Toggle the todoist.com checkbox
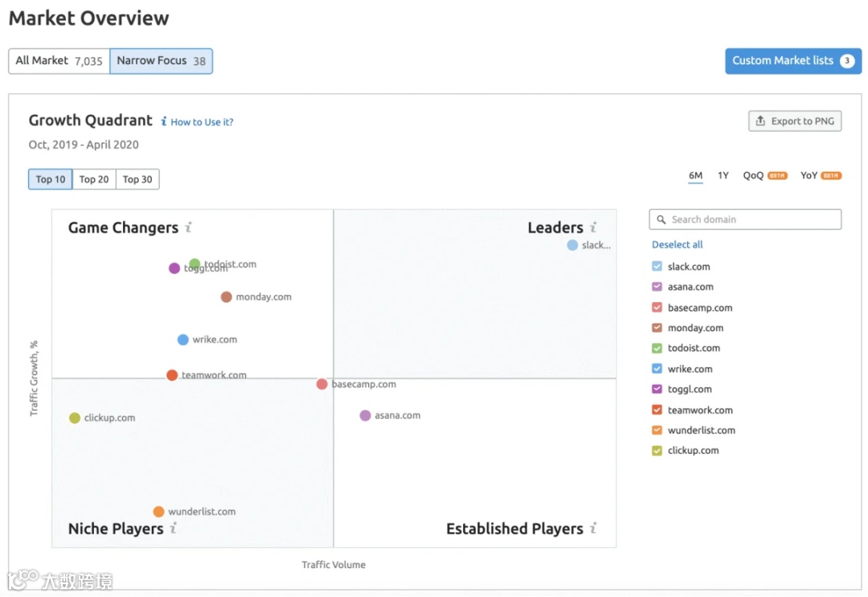Image resolution: width=868 pixels, height=597 pixels. (657, 348)
